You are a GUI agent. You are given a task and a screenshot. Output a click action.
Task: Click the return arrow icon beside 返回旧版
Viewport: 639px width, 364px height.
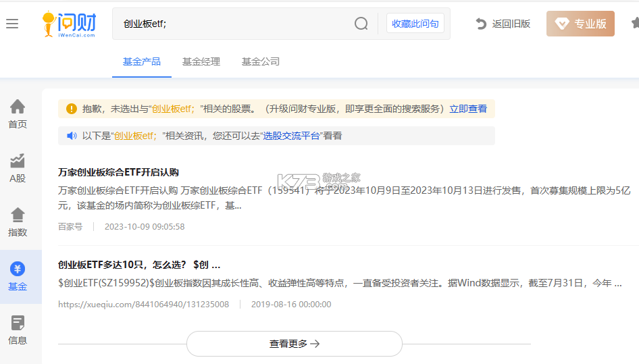tap(481, 24)
